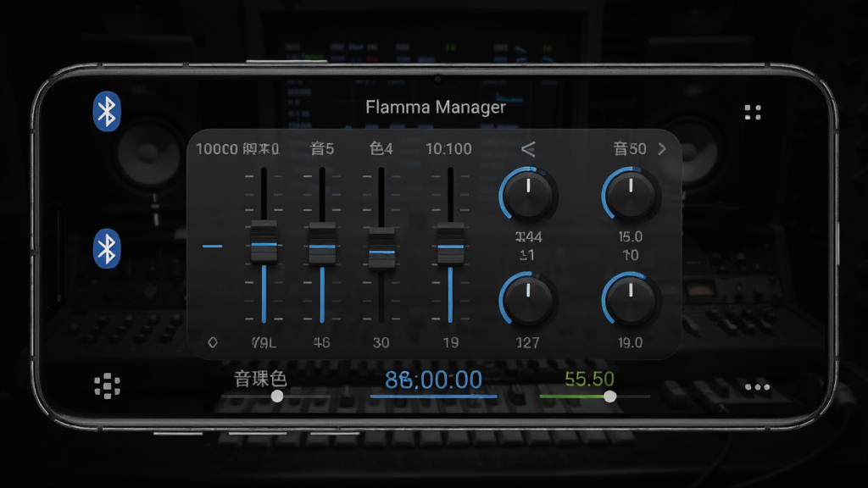The height and width of the screenshot is (488, 868).
Task: Click the green 55.50 slider handle
Action: 610,396
